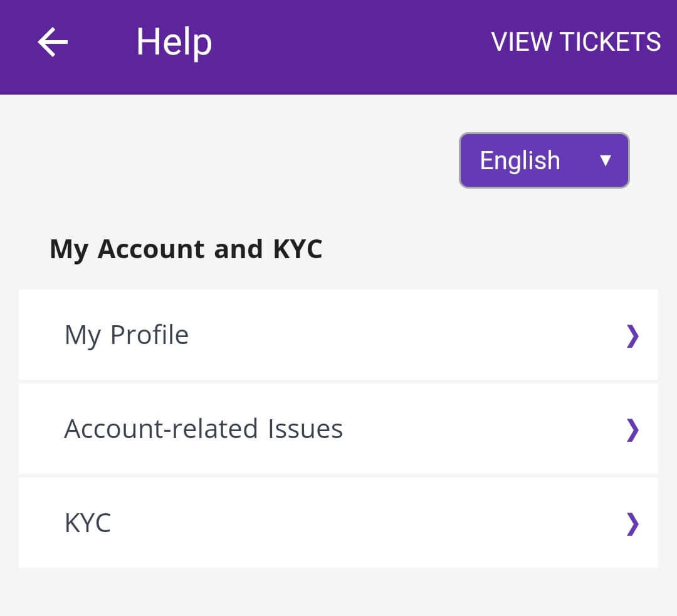677x616 pixels.
Task: Select the Account-related Issues topic
Action: point(338,429)
